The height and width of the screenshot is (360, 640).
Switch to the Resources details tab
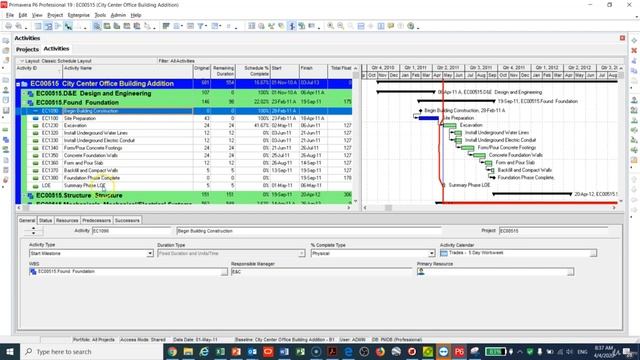(67, 220)
